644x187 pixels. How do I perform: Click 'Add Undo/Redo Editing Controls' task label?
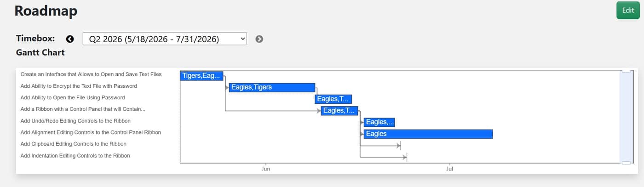point(75,121)
